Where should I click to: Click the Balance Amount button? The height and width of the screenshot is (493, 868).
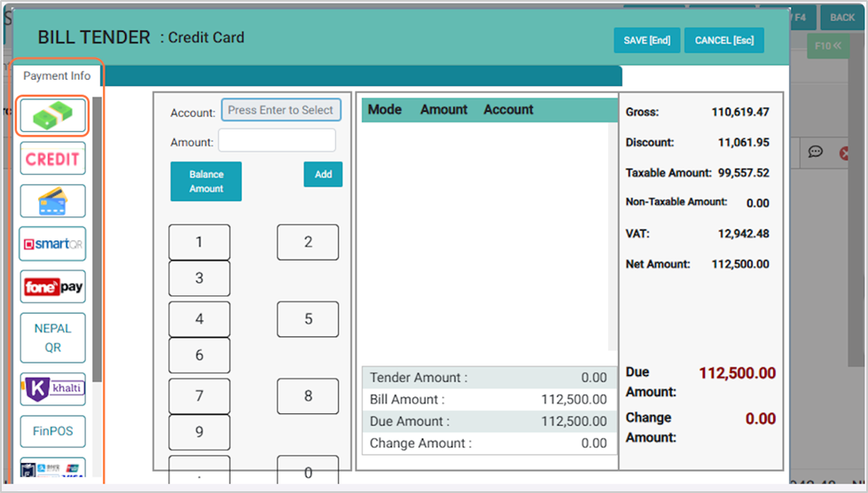pos(206,182)
